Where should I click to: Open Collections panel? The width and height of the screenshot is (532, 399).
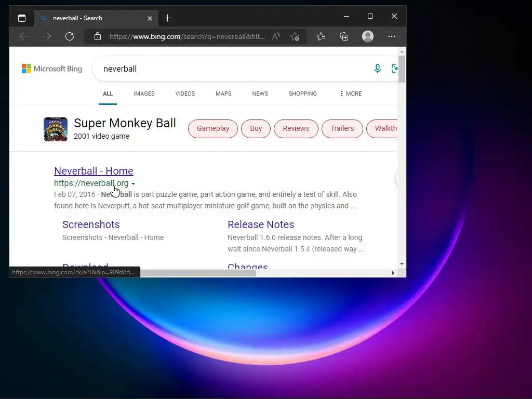click(344, 36)
